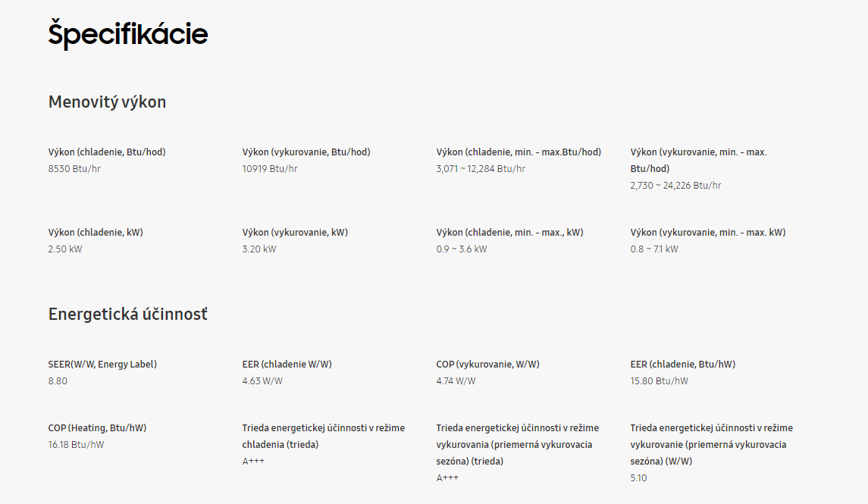The width and height of the screenshot is (868, 504).
Task: Select the Energetická účinnosť section heading
Action: pos(128,315)
